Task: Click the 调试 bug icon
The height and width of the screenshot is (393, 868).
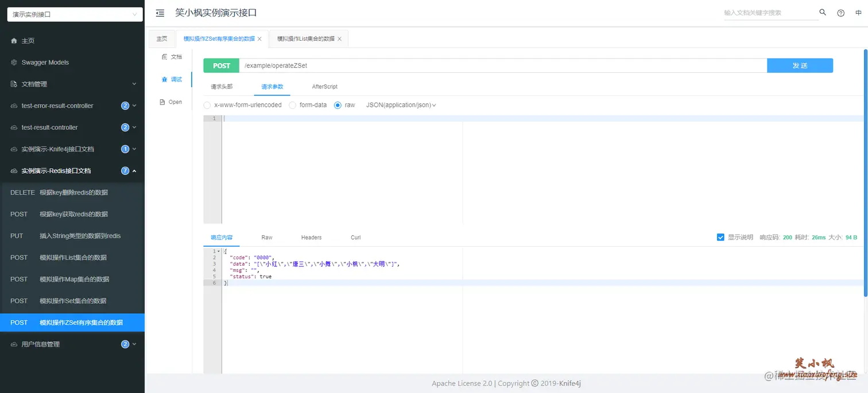Action: point(165,80)
